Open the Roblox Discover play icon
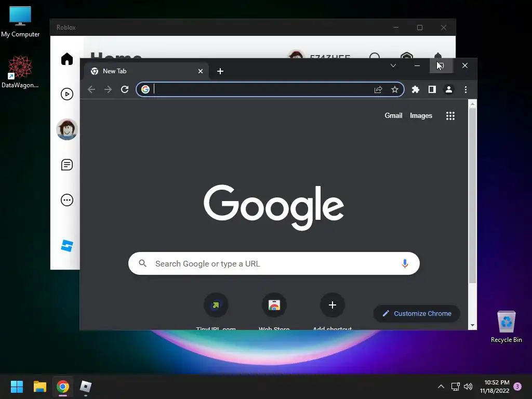This screenshot has width=532, height=399. coord(67,94)
